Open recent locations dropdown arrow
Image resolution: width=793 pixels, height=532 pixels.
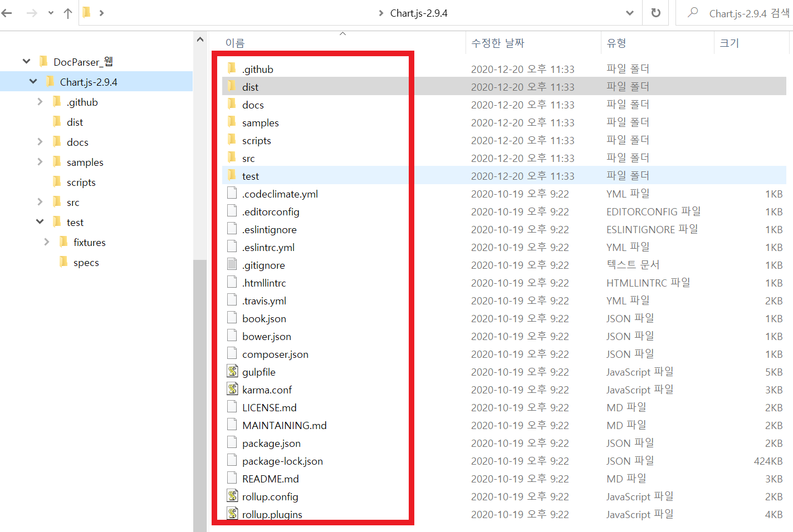click(51, 13)
